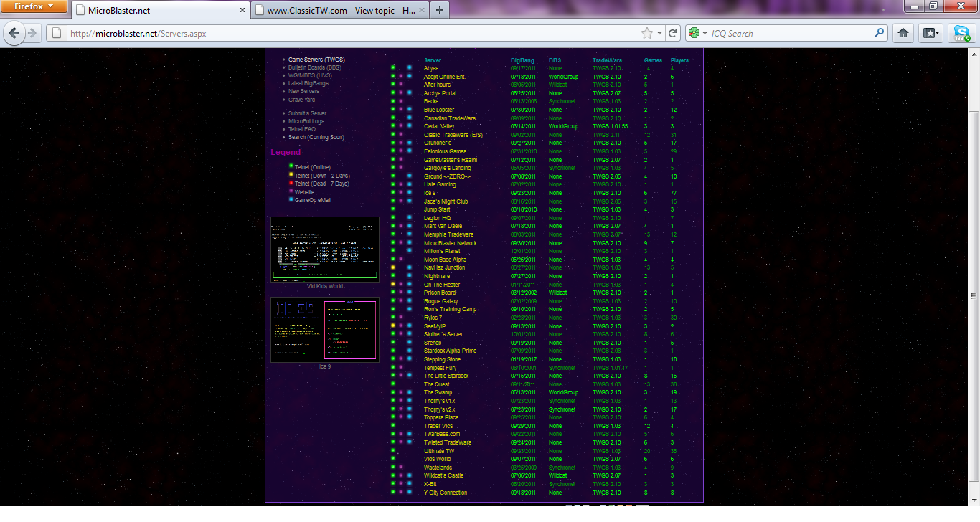The width and height of the screenshot is (980, 522).
Task: Click the yellow telnet dot for On The Heater
Action: pos(393,285)
